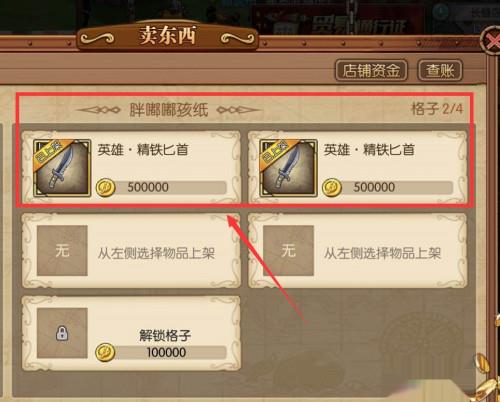Image resolution: width=500 pixels, height=402 pixels.
Task: Click right 从左侧选择物品上架 placeholder text
Action: (x=382, y=254)
